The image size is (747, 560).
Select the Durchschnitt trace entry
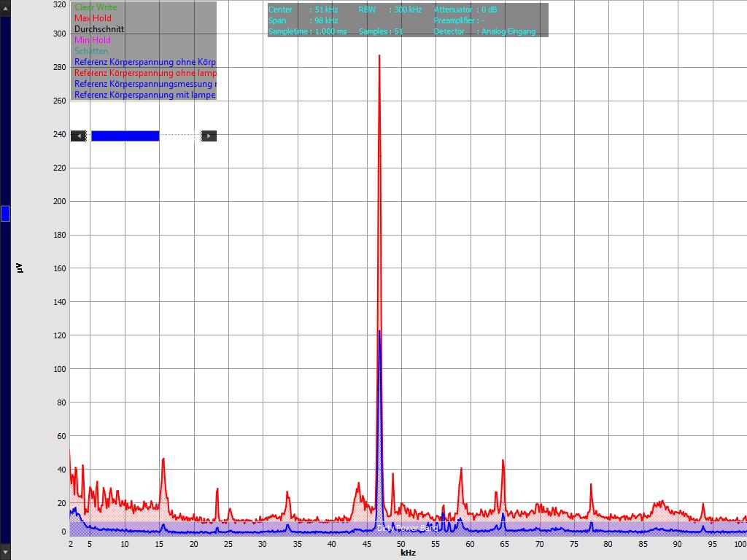[99, 29]
